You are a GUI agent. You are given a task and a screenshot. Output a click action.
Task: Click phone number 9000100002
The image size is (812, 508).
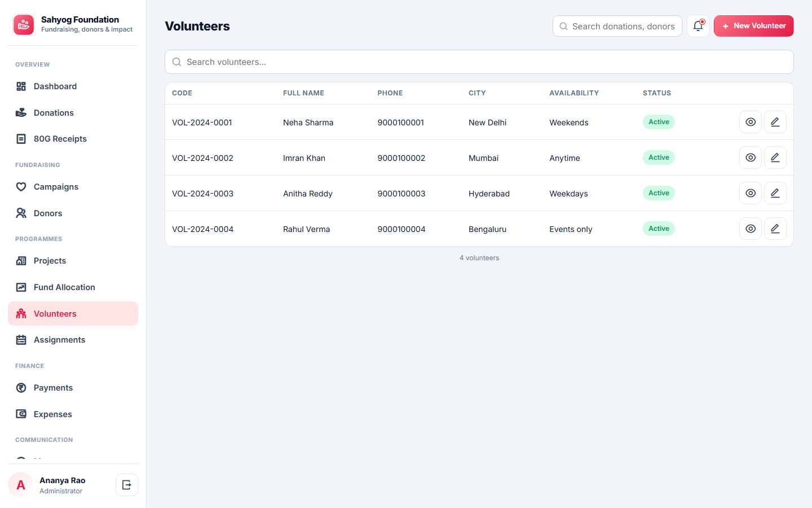pyautogui.click(x=401, y=158)
